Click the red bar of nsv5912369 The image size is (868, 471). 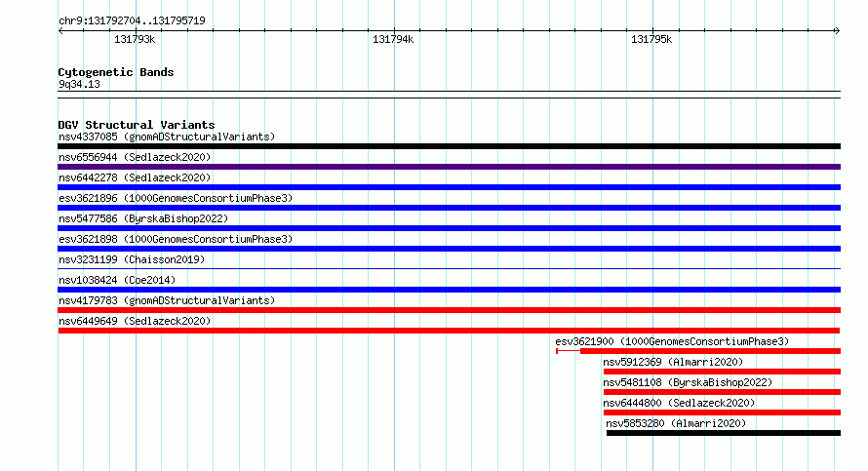tap(722, 372)
